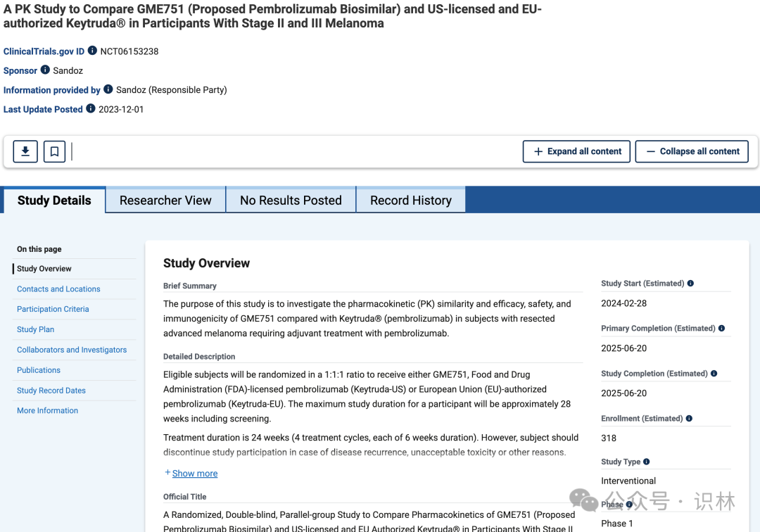760x532 pixels.
Task: Click the Phase 1 value
Action: tap(617, 524)
